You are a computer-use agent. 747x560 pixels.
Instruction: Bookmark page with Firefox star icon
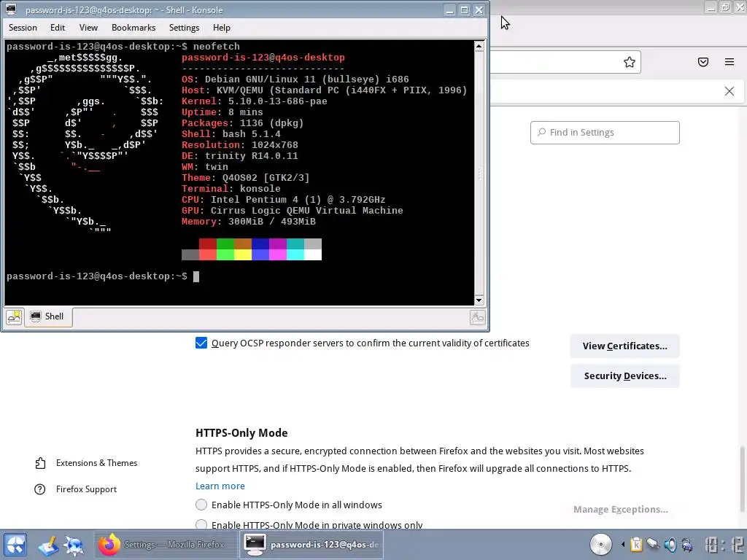coord(630,62)
